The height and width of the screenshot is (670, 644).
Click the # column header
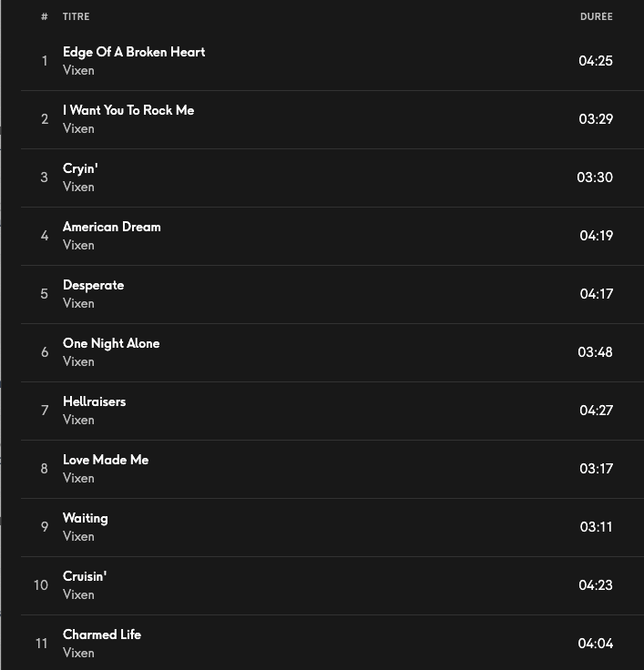click(44, 16)
